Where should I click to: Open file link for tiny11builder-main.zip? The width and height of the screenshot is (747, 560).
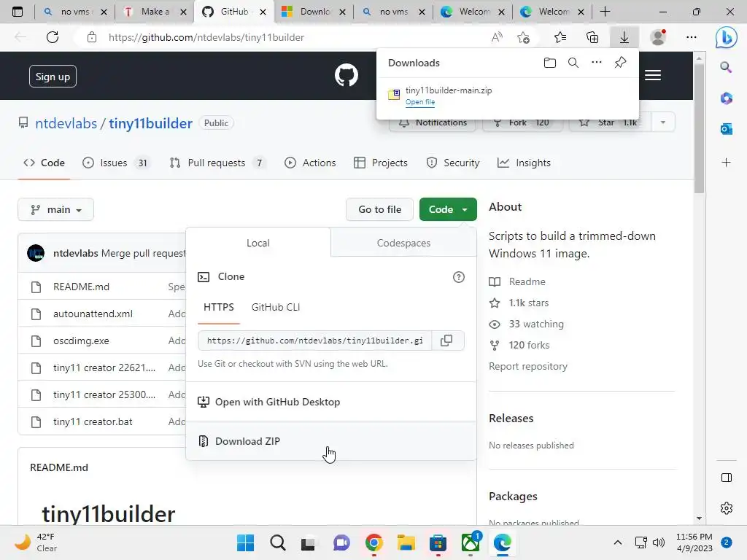(420, 102)
